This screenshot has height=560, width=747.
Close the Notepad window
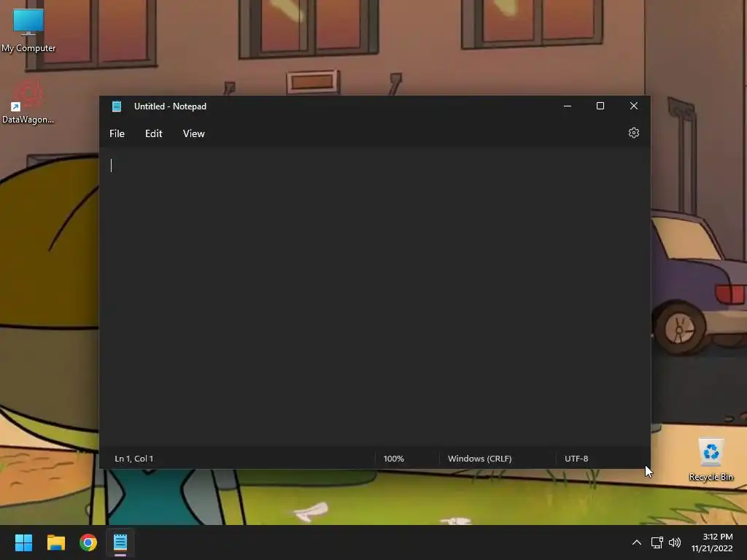pyautogui.click(x=634, y=106)
